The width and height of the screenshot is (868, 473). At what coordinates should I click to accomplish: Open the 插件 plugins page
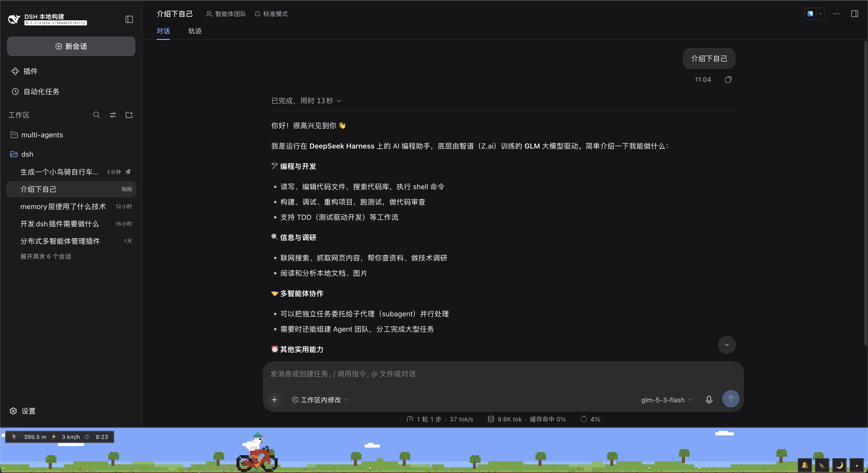pos(24,71)
